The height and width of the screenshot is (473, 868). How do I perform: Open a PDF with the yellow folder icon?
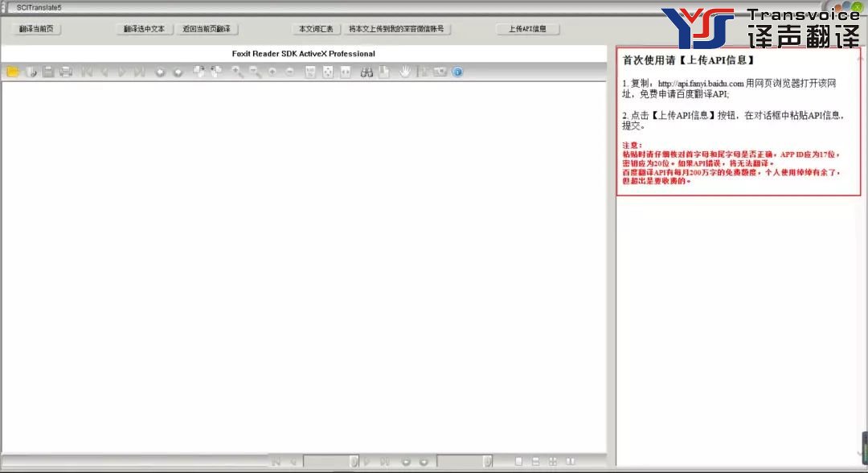pyautogui.click(x=13, y=72)
